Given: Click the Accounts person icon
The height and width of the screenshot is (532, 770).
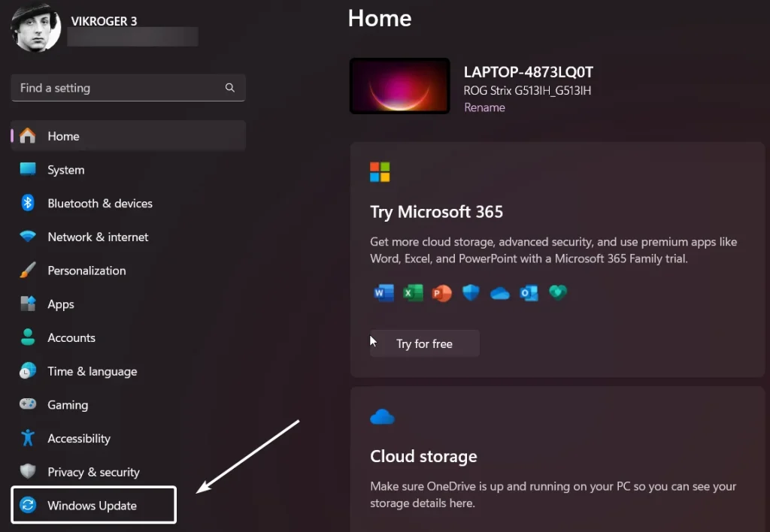Looking at the screenshot, I should pos(28,337).
